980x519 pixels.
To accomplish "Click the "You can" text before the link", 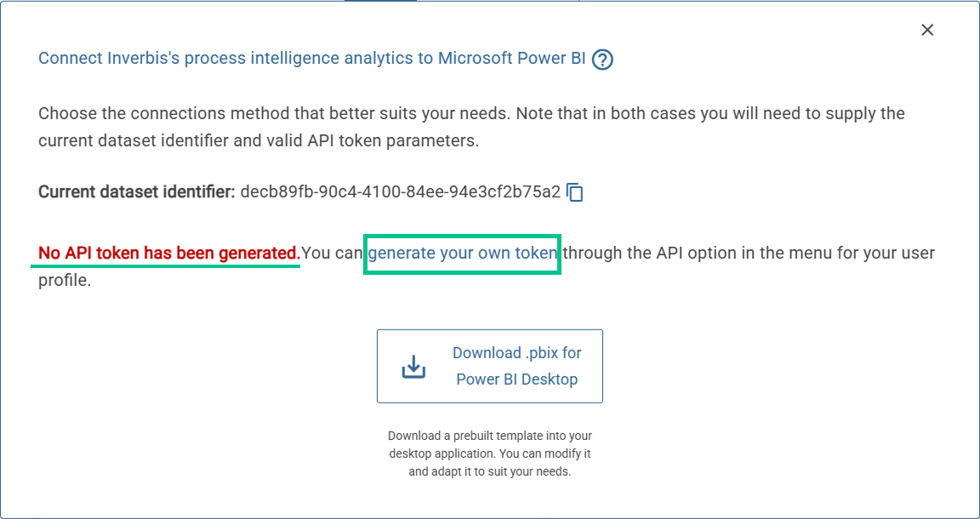I will click(333, 253).
